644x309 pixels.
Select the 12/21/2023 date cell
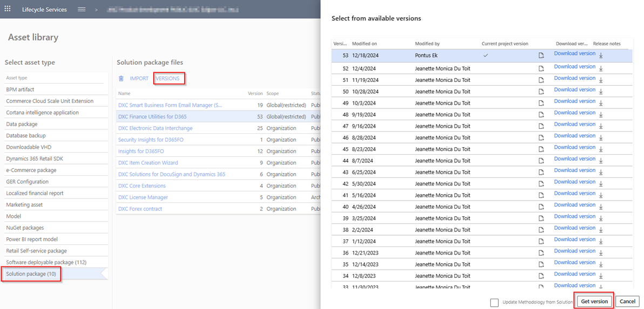click(365, 253)
